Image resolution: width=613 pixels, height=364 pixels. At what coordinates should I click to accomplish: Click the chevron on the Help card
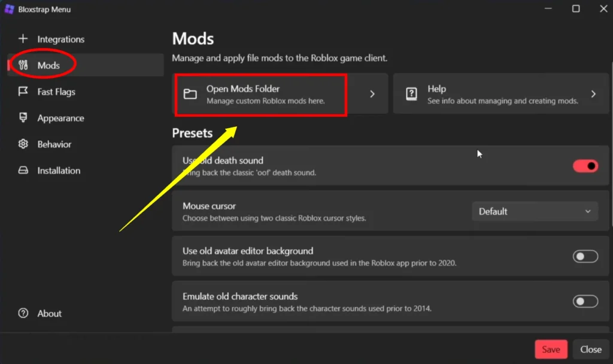point(593,94)
